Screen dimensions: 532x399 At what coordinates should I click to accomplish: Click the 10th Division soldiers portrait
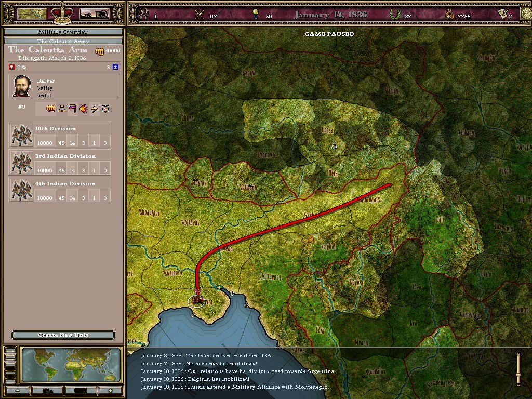[x=21, y=135]
